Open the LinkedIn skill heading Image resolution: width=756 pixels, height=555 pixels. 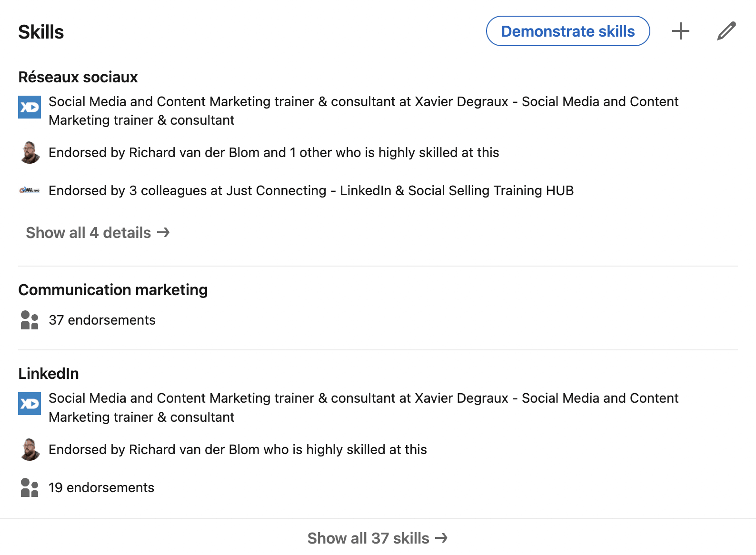pos(49,374)
